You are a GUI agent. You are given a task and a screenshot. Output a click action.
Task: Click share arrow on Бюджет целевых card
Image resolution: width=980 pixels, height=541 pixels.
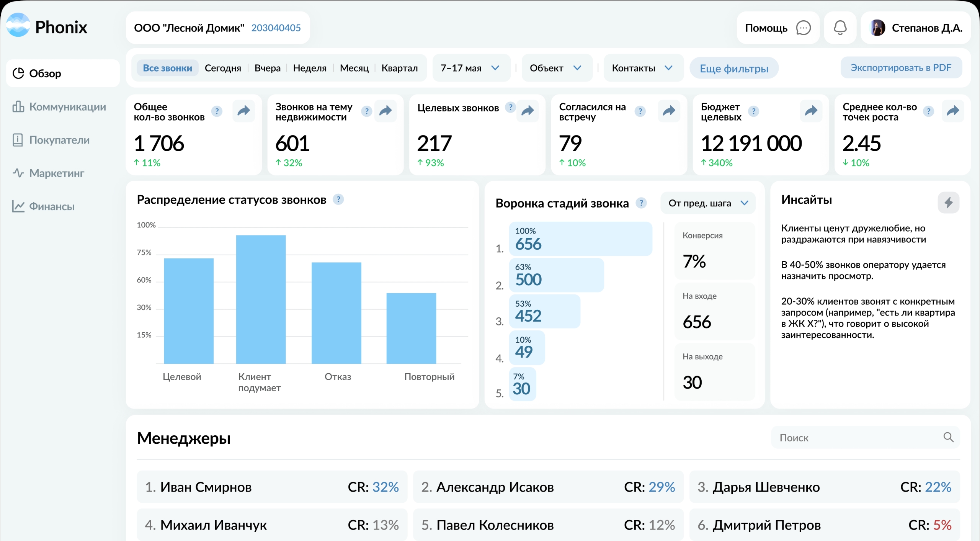(x=811, y=111)
